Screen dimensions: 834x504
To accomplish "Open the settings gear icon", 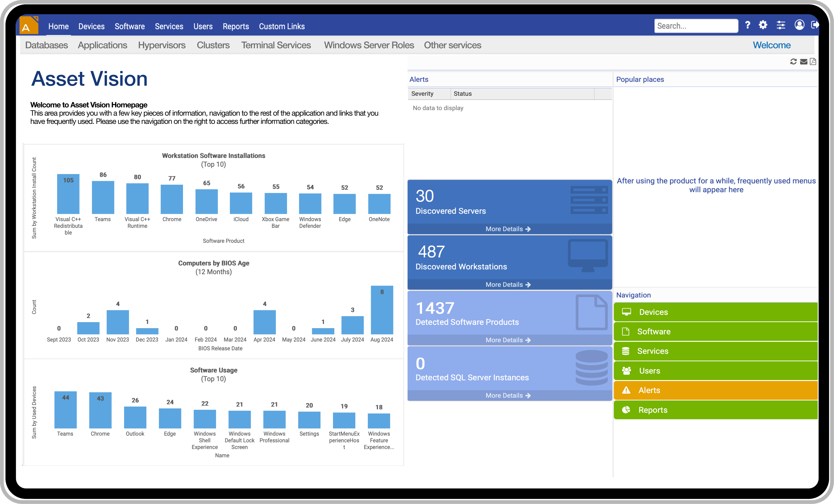I will (763, 25).
